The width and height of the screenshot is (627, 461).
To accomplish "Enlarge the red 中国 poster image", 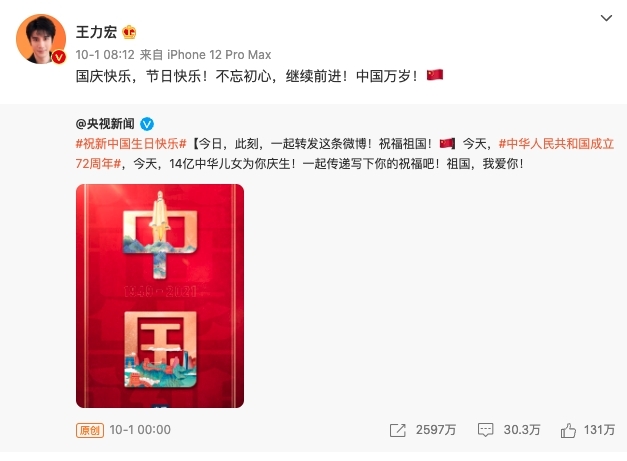I will (160, 296).
